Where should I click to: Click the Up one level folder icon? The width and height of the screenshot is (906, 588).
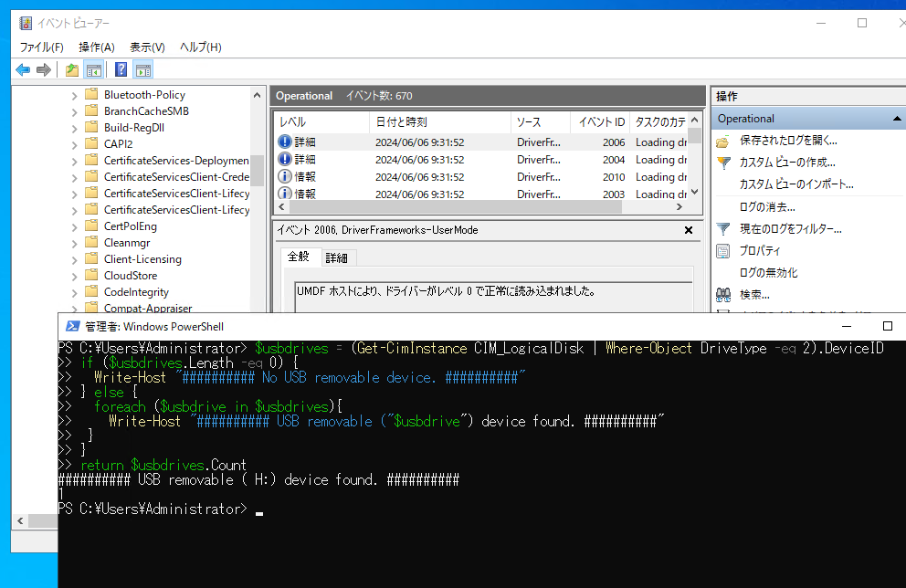[x=72, y=70]
